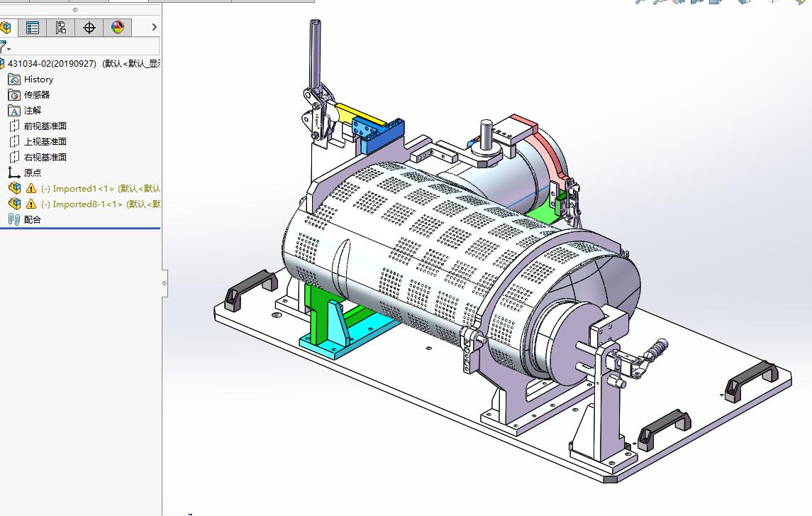Viewport: 812px width, 516px height.
Task: Click the Imported8-1<1> part icon
Action: pyautogui.click(x=14, y=204)
